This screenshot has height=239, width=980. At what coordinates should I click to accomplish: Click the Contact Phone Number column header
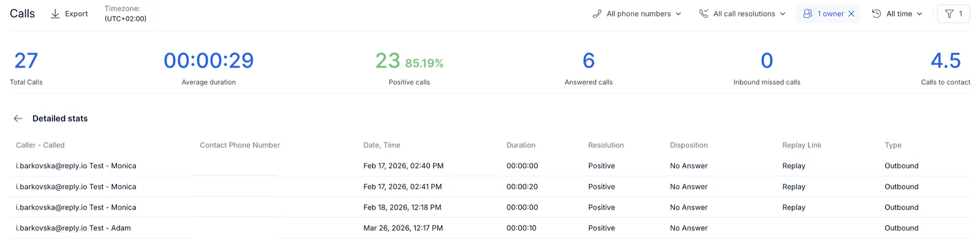[x=240, y=145]
